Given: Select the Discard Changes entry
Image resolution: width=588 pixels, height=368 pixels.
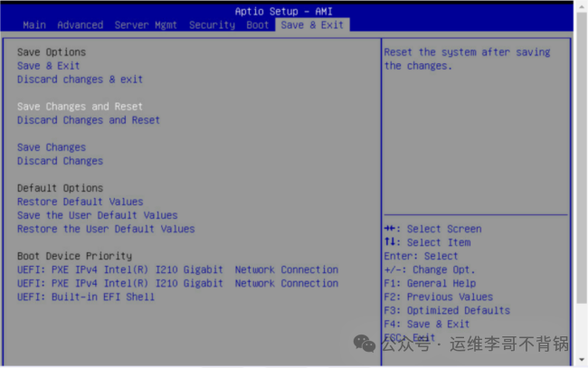Looking at the screenshot, I should tap(60, 161).
